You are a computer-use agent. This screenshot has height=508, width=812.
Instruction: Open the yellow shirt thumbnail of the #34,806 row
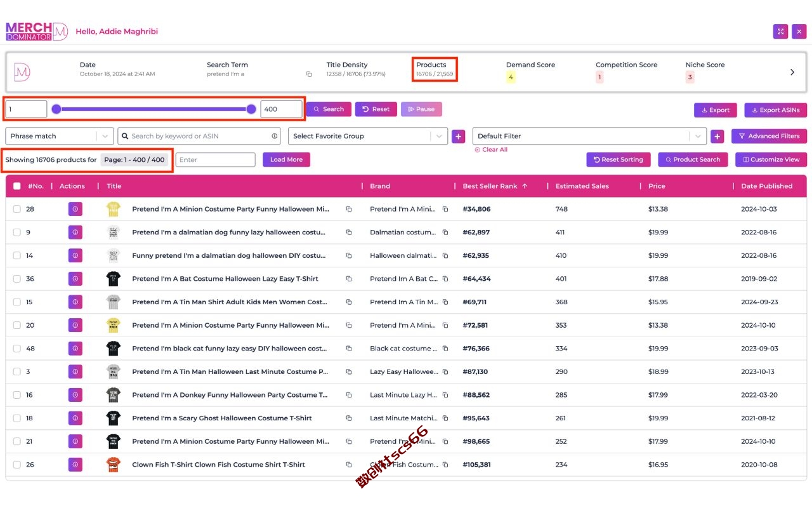[x=114, y=209]
